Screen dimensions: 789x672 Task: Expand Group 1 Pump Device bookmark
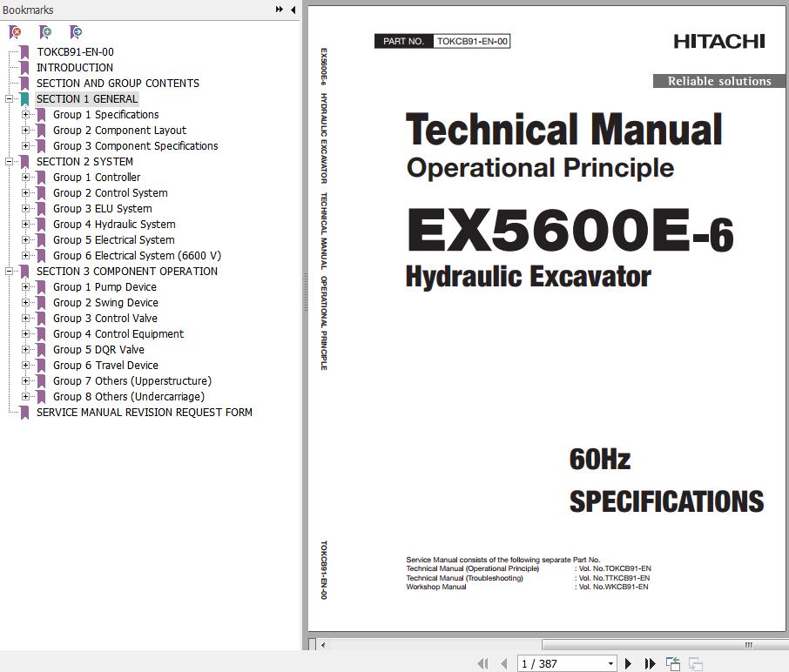[25, 286]
